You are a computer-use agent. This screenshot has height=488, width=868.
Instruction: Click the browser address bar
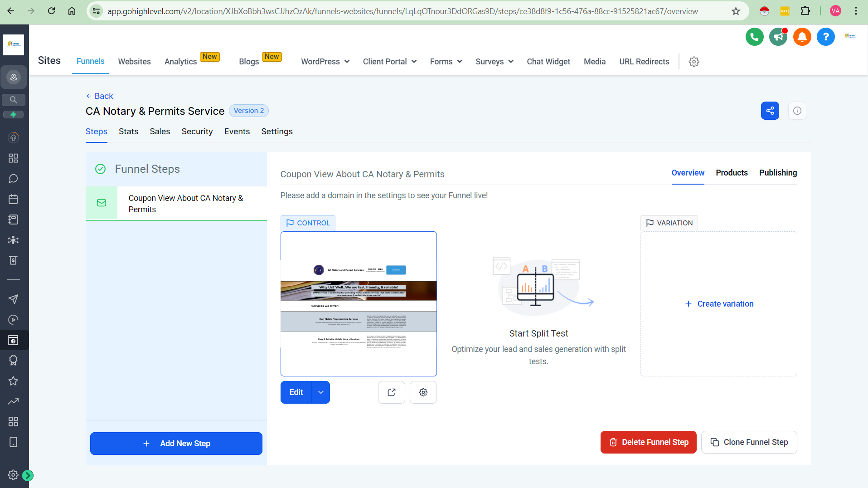402,11
